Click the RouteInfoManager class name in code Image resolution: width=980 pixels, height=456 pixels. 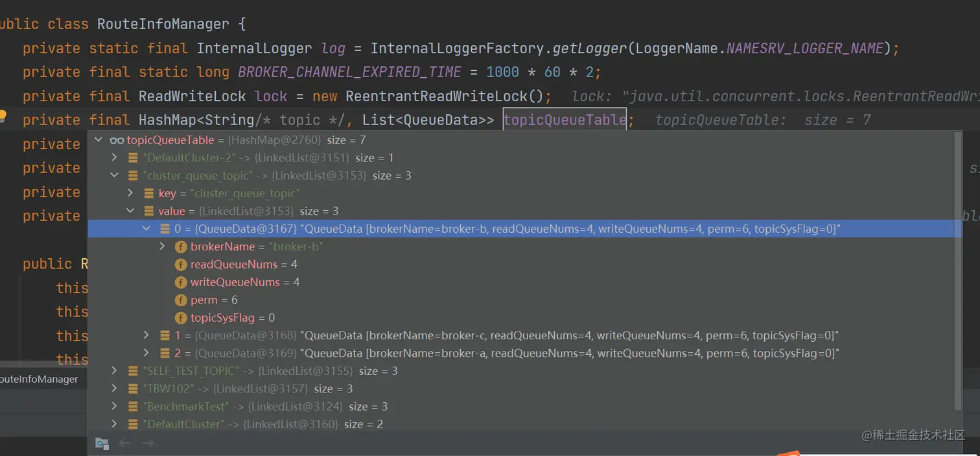coord(163,24)
